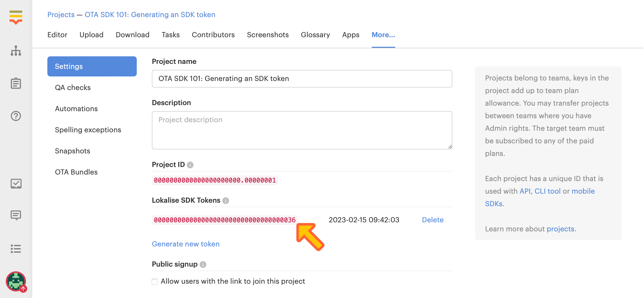Click the Public signup info icon
The image size is (644, 298).
coord(203,265)
